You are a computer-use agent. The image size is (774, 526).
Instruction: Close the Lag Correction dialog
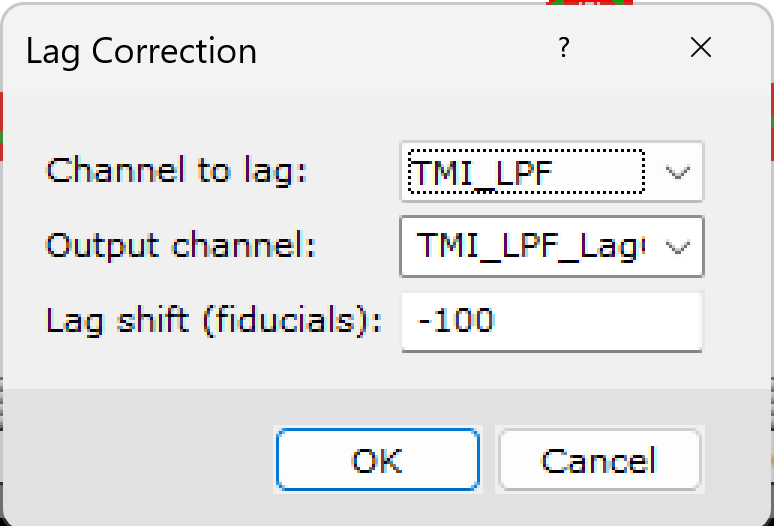point(701,48)
